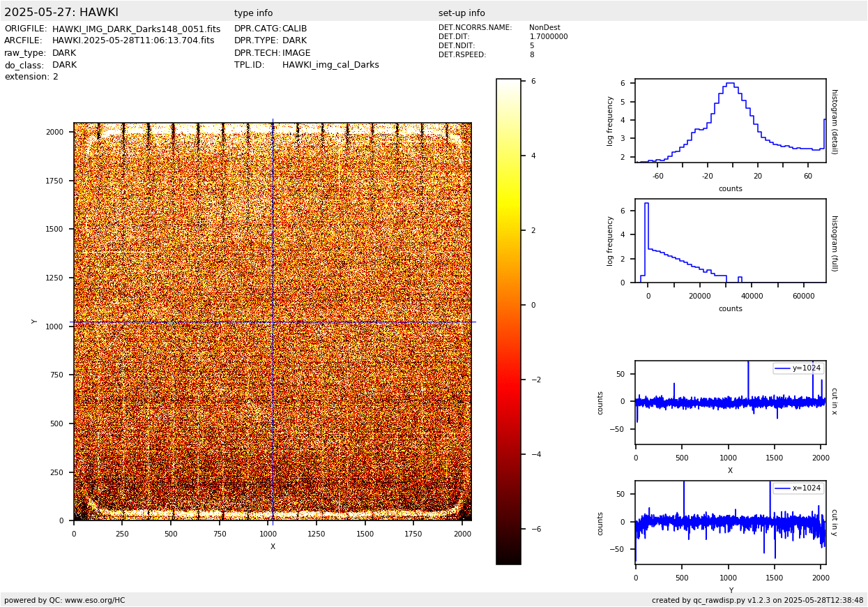Select the 'set-up info' header
Image resolution: width=868 pixels, height=607 pixels.
(x=462, y=13)
